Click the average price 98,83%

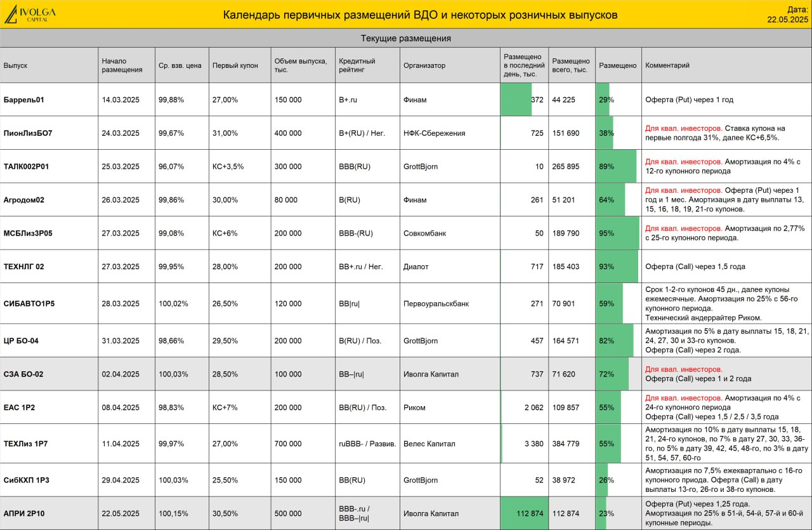tap(171, 407)
